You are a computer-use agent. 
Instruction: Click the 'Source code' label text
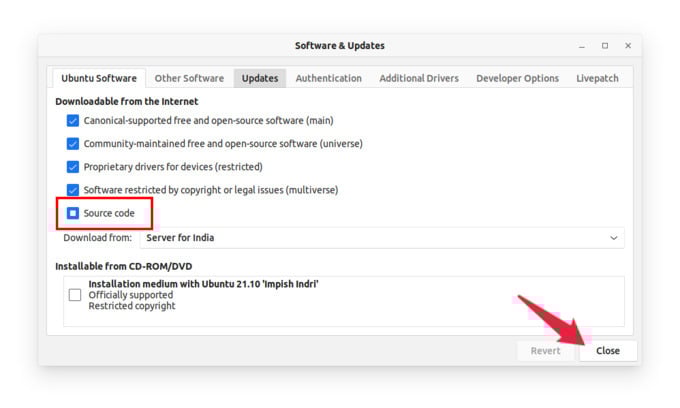[109, 213]
